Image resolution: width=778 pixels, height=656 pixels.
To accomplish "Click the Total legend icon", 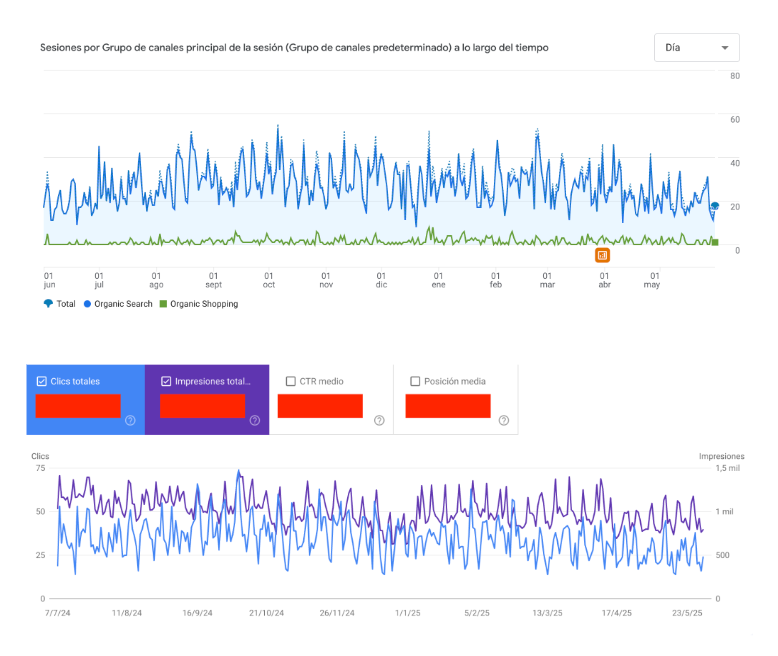I will [x=48, y=304].
